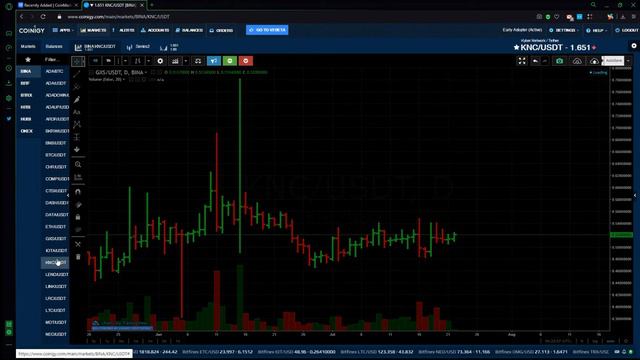The image size is (640, 360).
Task: Click the trash remove drawings icon
Action: click(x=78, y=257)
